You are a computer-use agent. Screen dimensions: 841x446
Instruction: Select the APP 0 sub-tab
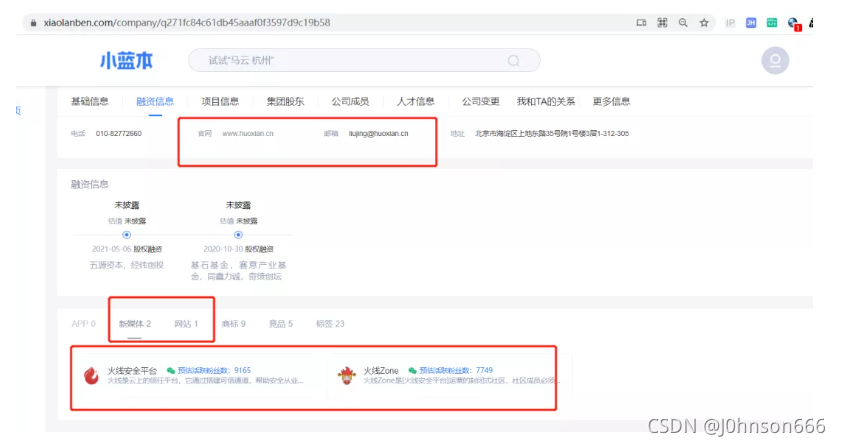coord(83,324)
